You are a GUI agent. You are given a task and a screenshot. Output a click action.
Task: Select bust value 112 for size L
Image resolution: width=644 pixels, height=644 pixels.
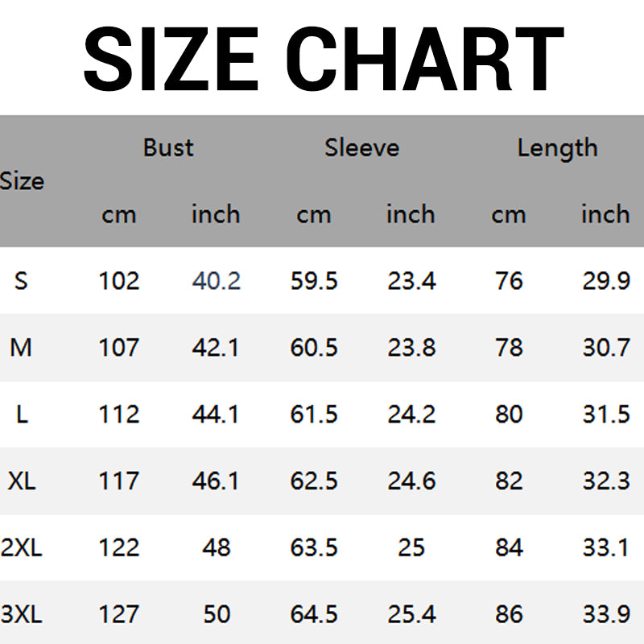[119, 415]
